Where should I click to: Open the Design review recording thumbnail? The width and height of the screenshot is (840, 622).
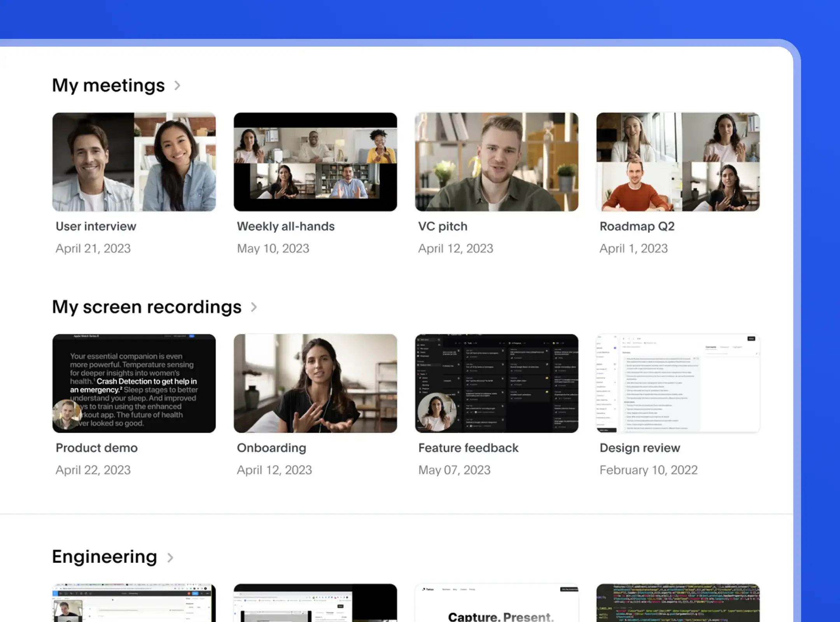point(678,383)
